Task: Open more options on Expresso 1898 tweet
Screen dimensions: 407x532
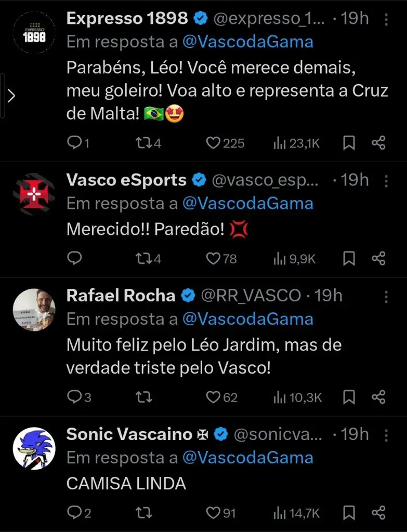Action: pos(386,20)
